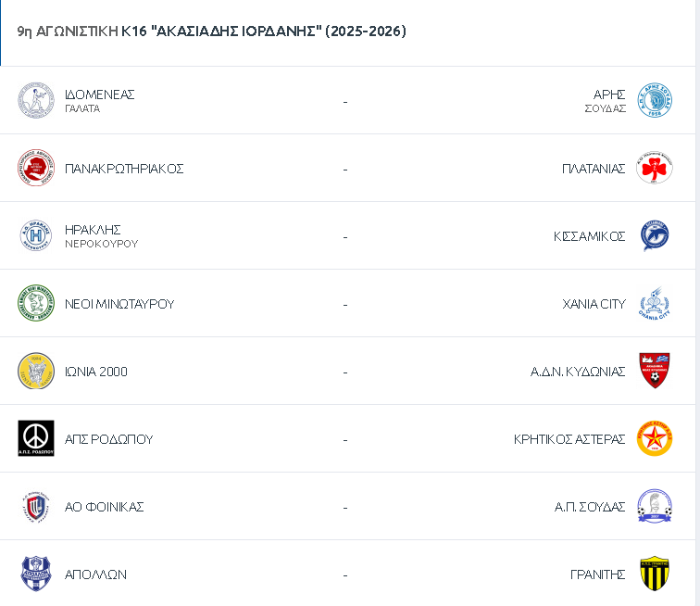700x606 pixels.
Task: Click the Platanias clover logo
Action: [655, 169]
